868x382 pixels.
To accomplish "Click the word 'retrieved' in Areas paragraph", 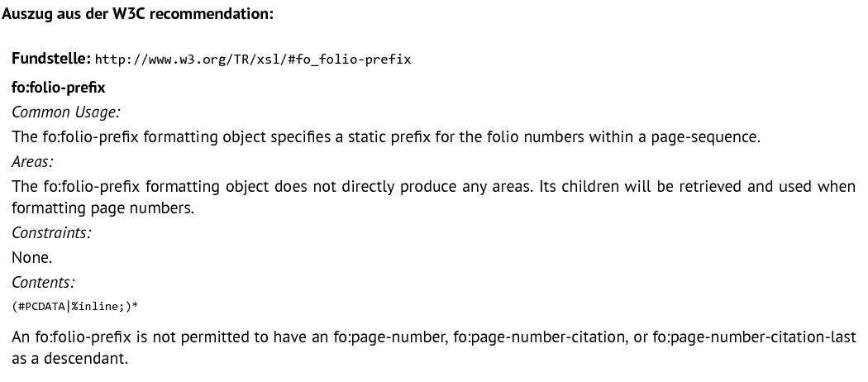I will tap(710, 187).
